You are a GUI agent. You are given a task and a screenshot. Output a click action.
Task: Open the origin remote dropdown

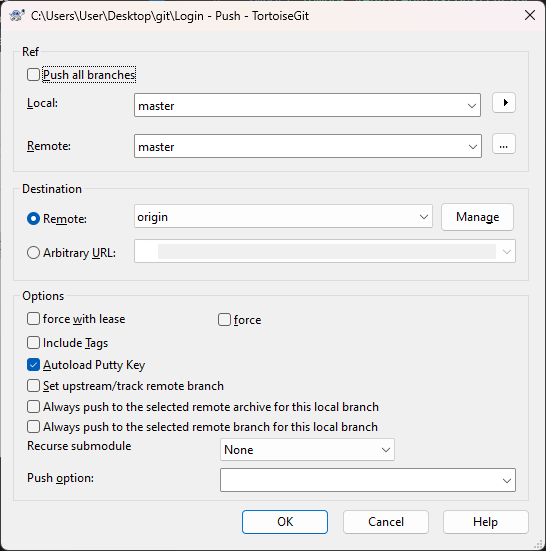pos(424,217)
